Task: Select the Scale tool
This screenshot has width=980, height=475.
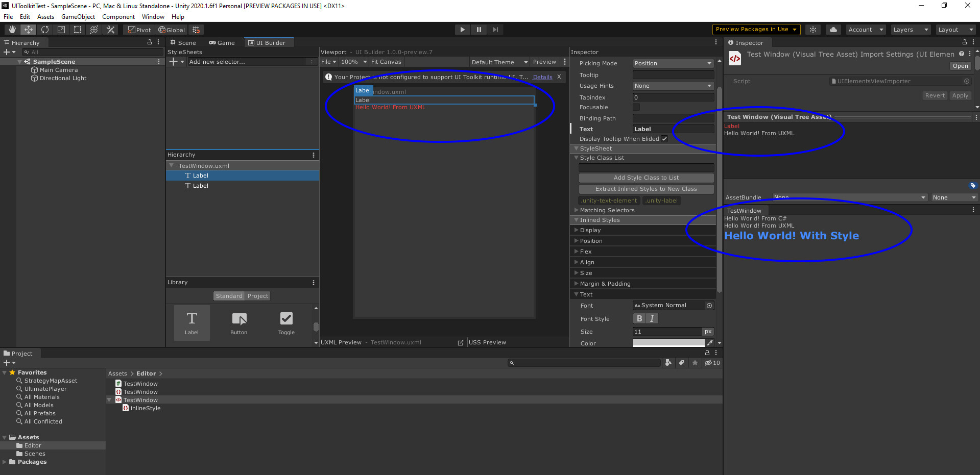Action: 61,29
